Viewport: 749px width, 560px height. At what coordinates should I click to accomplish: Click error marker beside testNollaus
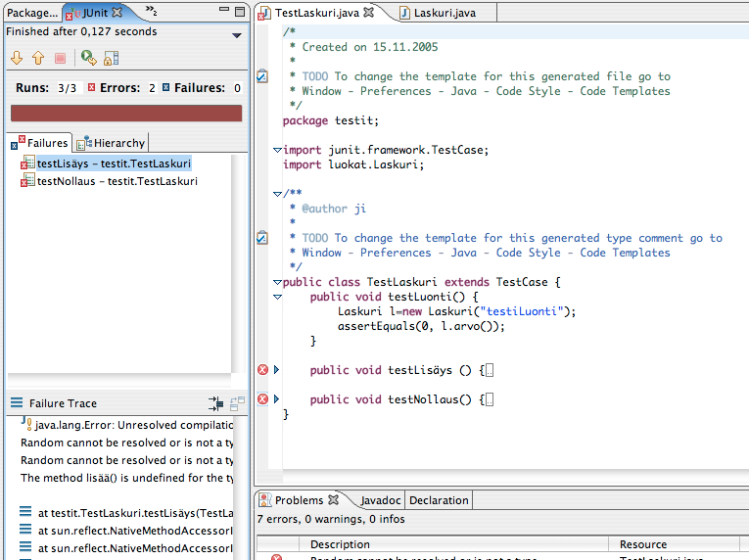pos(262,398)
